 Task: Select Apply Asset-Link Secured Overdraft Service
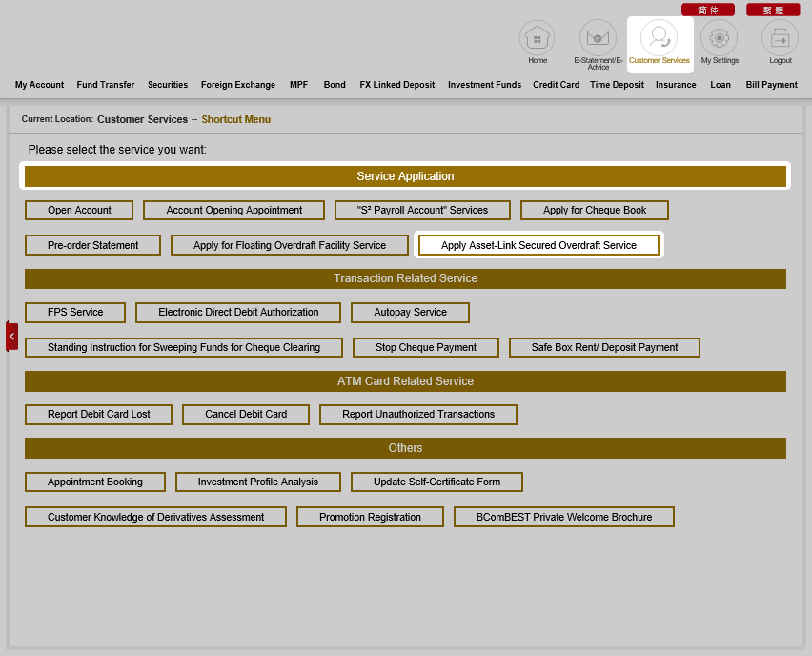pyautogui.click(x=538, y=245)
